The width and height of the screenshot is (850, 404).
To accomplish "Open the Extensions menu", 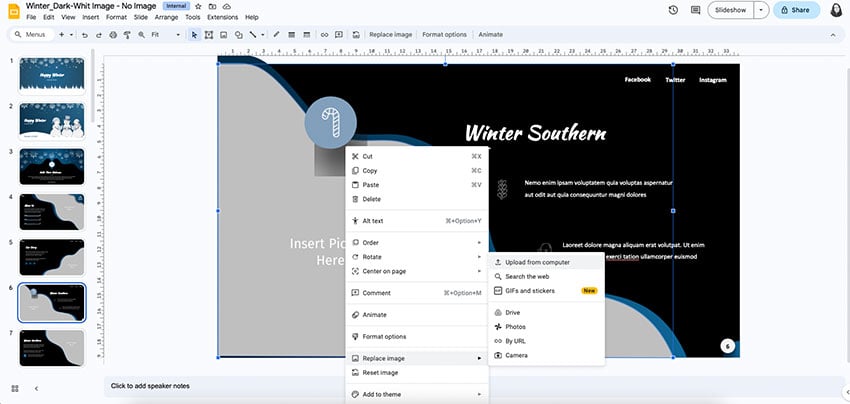I will (x=222, y=17).
